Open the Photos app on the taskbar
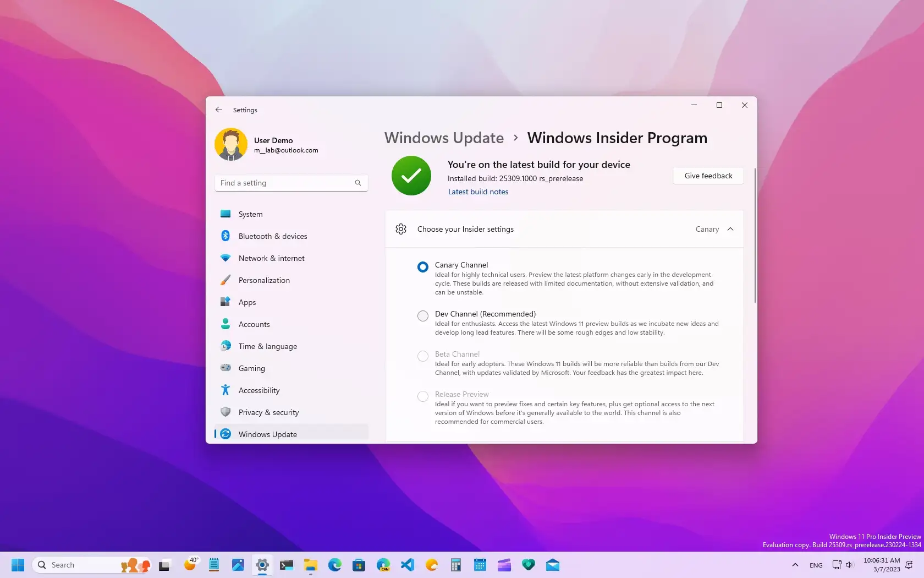Image resolution: width=924 pixels, height=578 pixels. click(238, 565)
